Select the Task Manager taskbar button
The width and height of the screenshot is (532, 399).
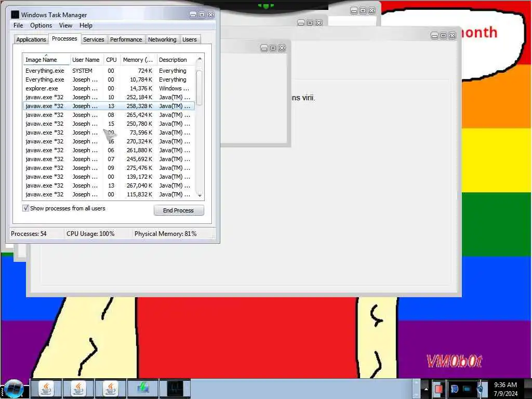point(175,389)
